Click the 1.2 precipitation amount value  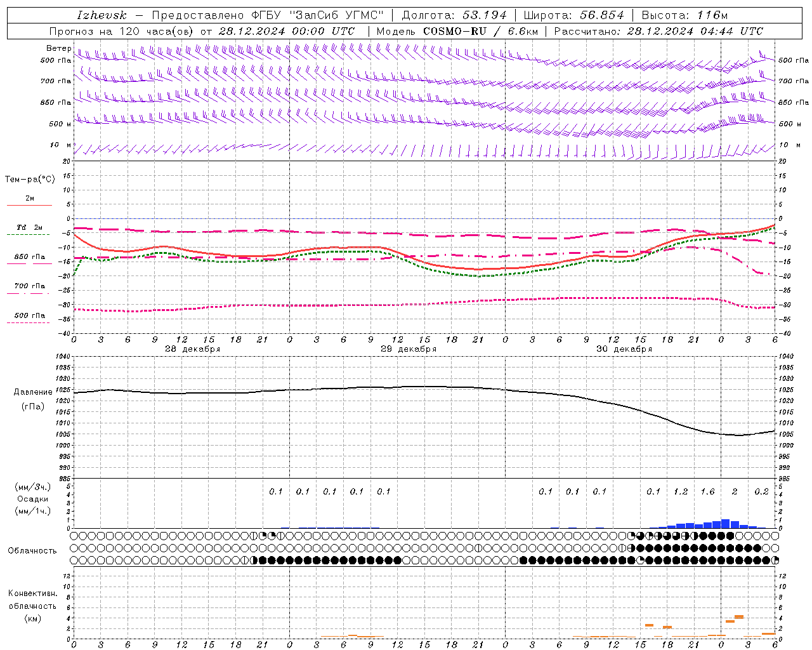(x=681, y=492)
